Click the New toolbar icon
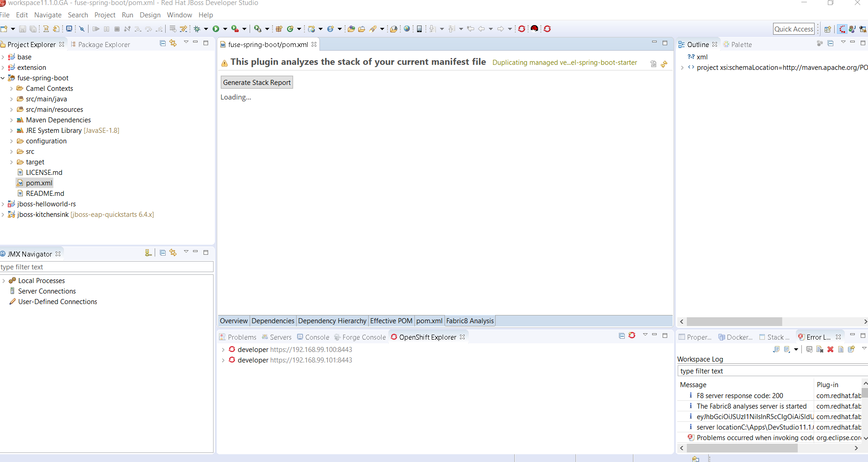The width and height of the screenshot is (868, 462). coord(4,29)
